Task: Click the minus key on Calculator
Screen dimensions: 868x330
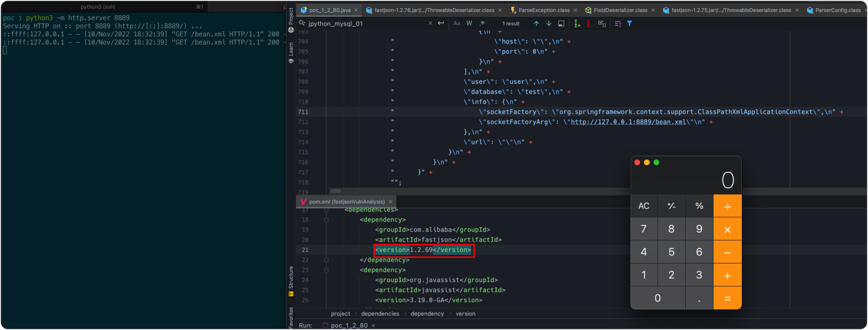Action: (727, 252)
